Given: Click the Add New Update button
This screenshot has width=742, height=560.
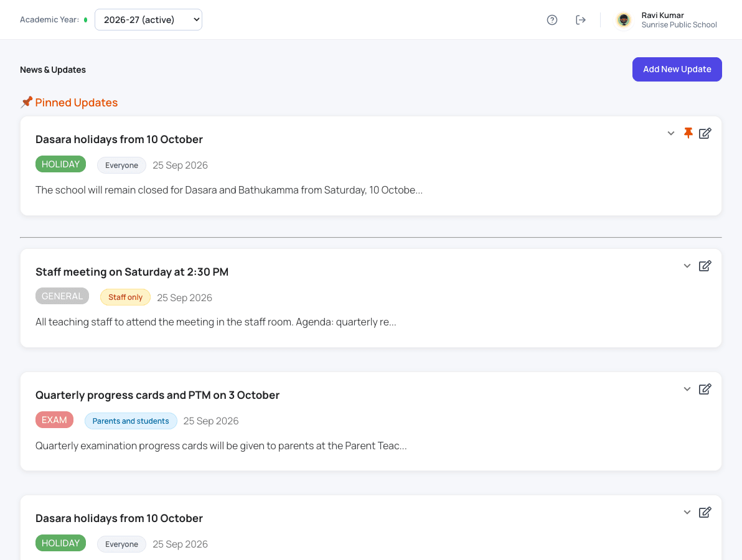Looking at the screenshot, I should [x=677, y=70].
